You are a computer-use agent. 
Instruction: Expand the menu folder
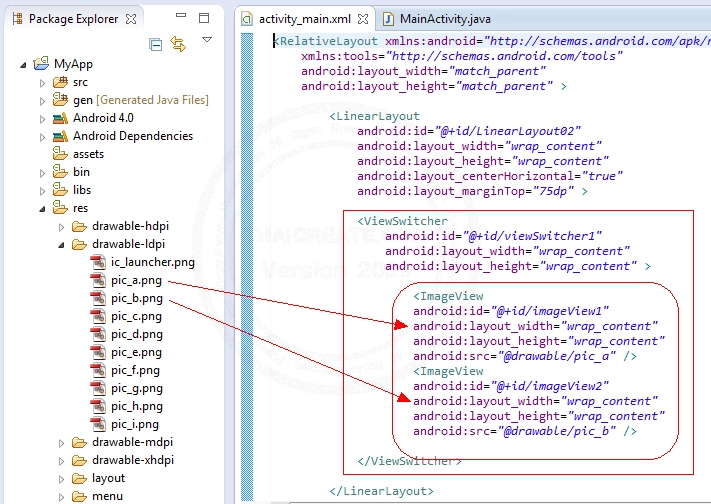click(62, 497)
